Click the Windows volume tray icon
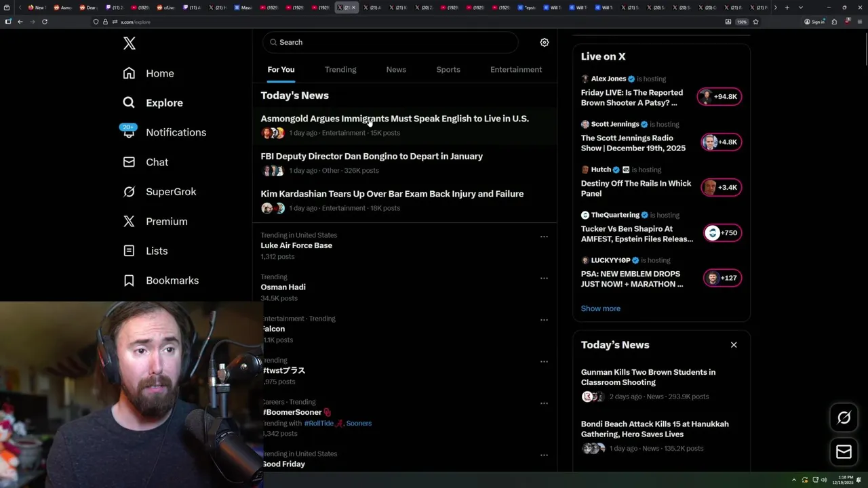 pyautogui.click(x=825, y=480)
